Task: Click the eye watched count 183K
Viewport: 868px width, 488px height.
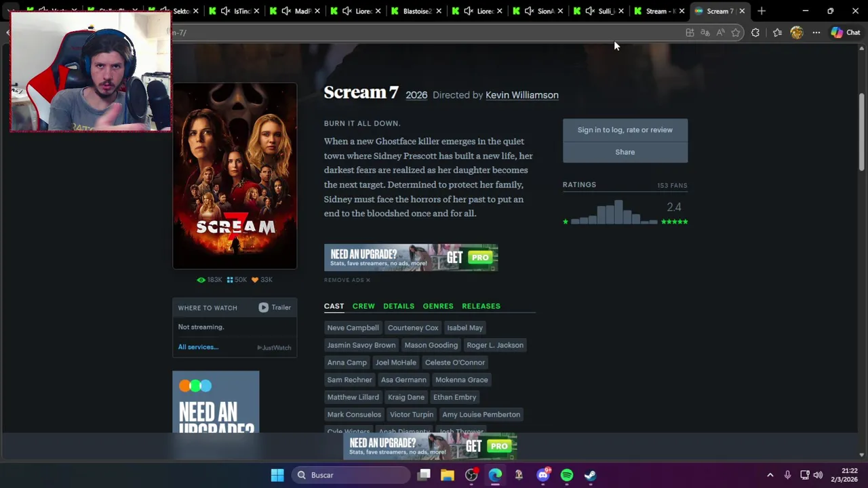Action: pos(210,280)
